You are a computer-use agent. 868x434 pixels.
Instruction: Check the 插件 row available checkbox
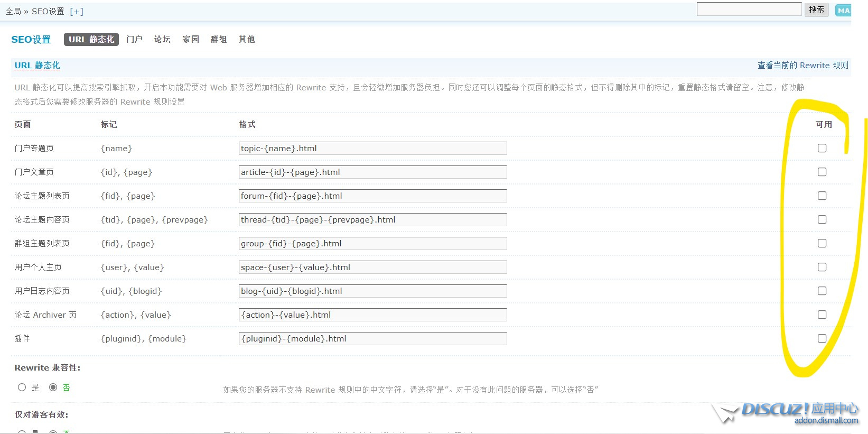(x=822, y=339)
